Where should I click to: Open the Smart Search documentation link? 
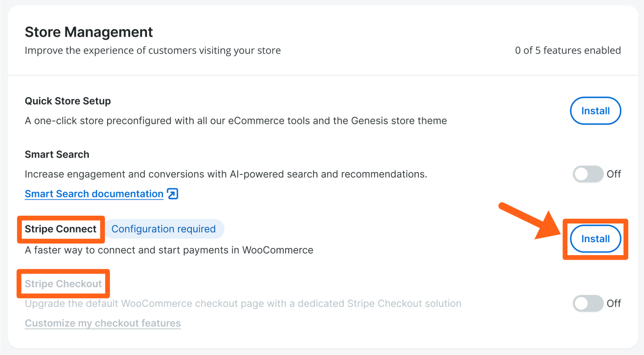pos(94,194)
